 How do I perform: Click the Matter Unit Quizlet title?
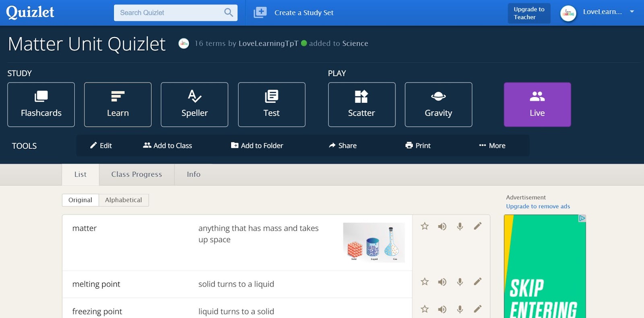click(87, 44)
